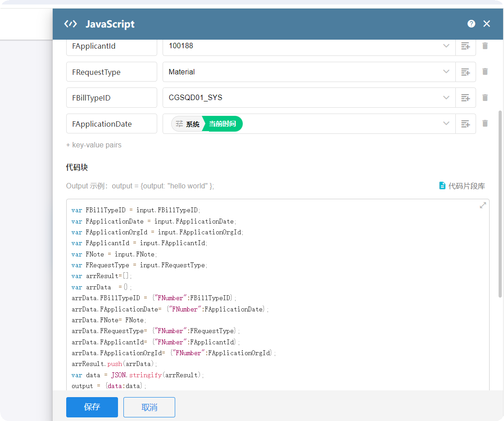Image resolution: width=504 pixels, height=421 pixels.
Task: Click the 保存 save button
Action: pyautogui.click(x=92, y=407)
